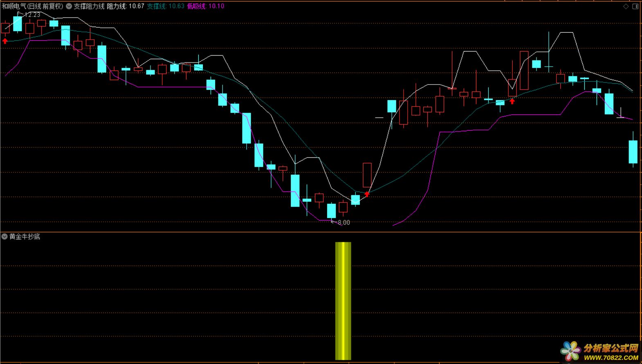Image resolution: width=642 pixels, height=364 pixels.
Task: Click the 12.23 high price label
Action: 32,15
